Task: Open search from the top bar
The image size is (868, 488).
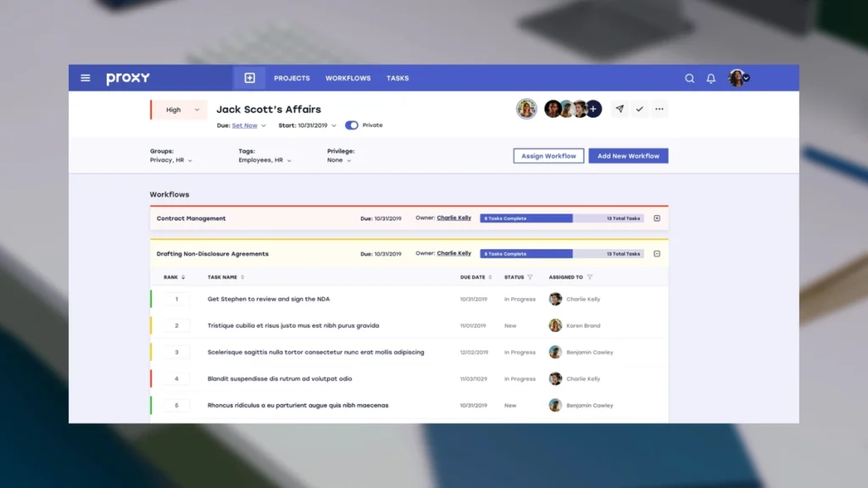Action: (689, 78)
